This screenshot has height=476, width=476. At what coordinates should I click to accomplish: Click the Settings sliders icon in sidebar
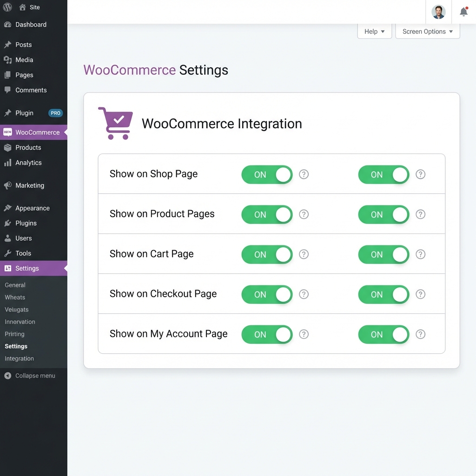point(7,268)
